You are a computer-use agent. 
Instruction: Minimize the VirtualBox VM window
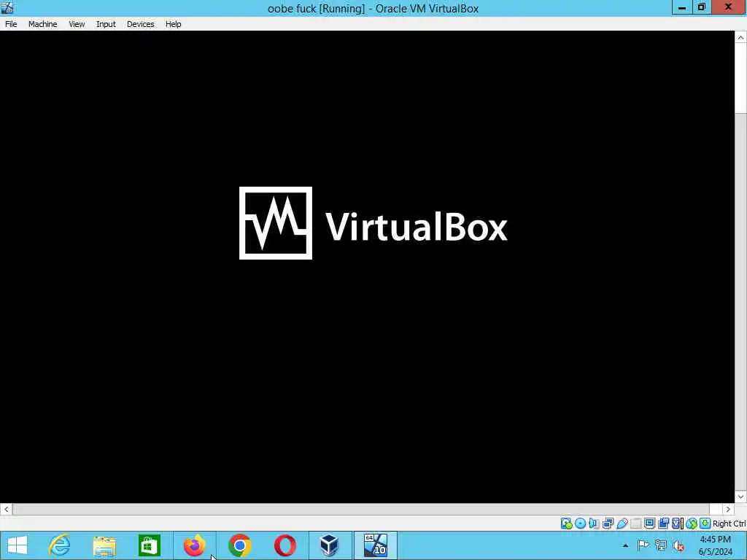(682, 7)
